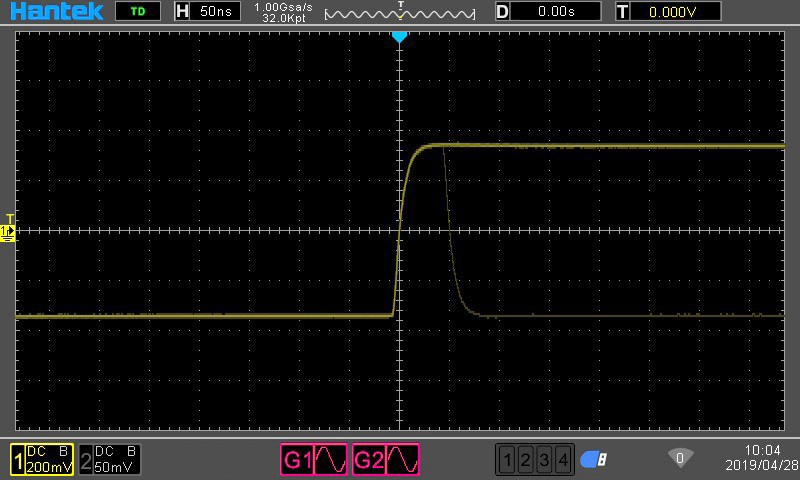Image resolution: width=800 pixels, height=480 pixels.
Task: Select the D delay icon
Action: click(502, 11)
